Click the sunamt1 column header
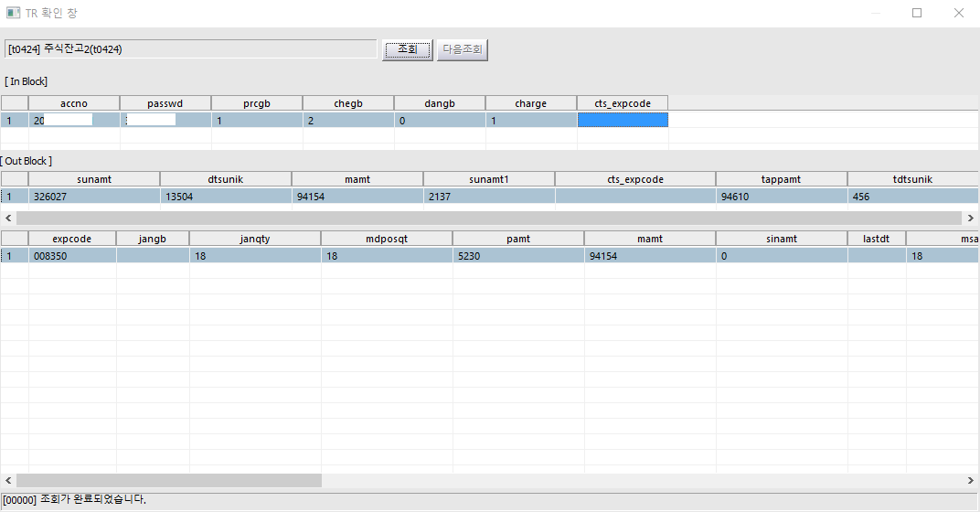 [x=489, y=179]
